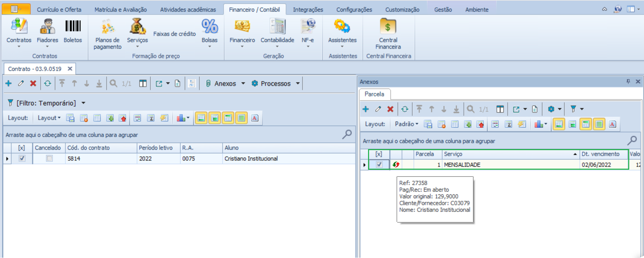This screenshot has width=644, height=258.
Task: Click the status icon on MENSALIDADE row
Action: pos(396,165)
